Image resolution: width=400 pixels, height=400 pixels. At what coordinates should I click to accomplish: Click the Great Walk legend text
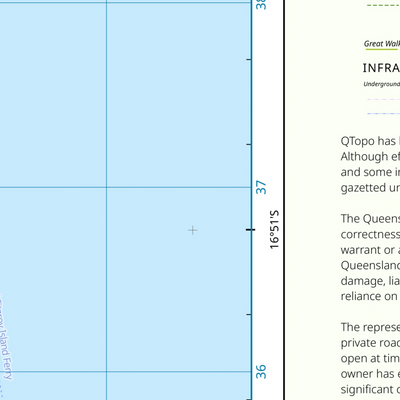382,44
